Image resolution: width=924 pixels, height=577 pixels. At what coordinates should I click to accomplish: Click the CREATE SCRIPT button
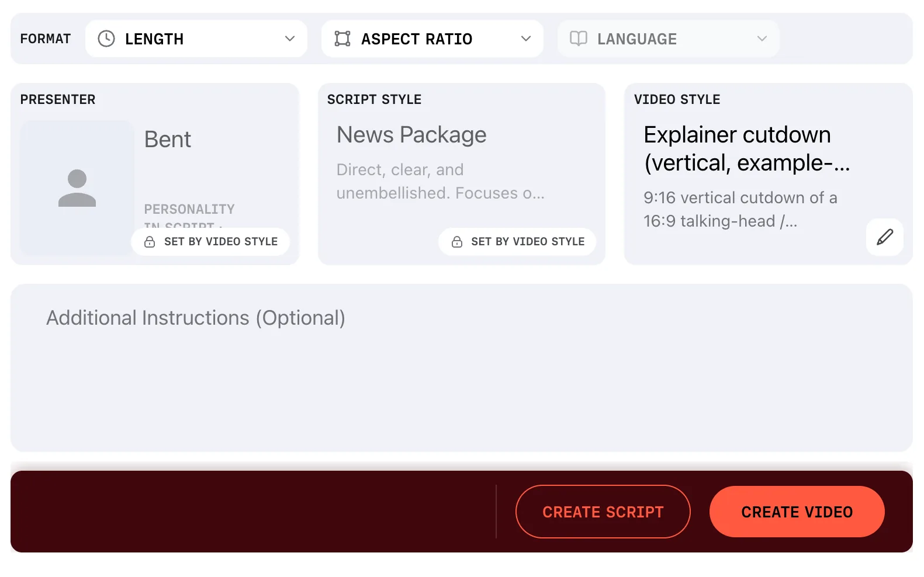pyautogui.click(x=603, y=512)
